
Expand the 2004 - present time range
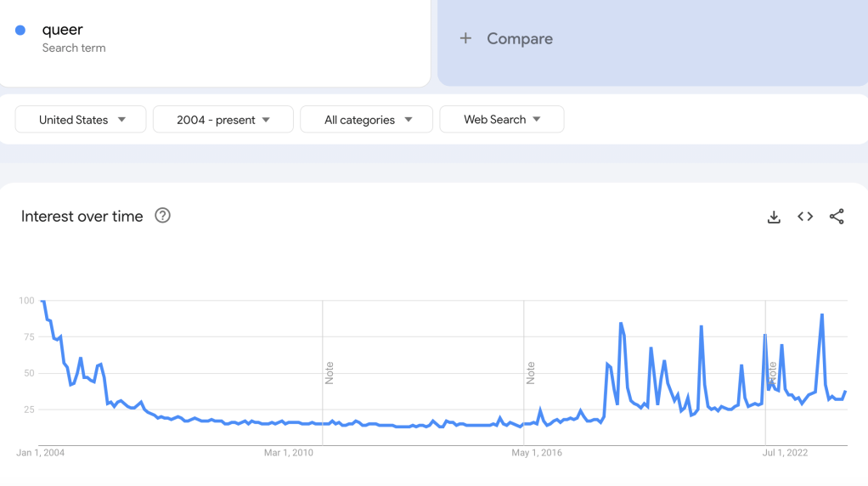point(223,120)
